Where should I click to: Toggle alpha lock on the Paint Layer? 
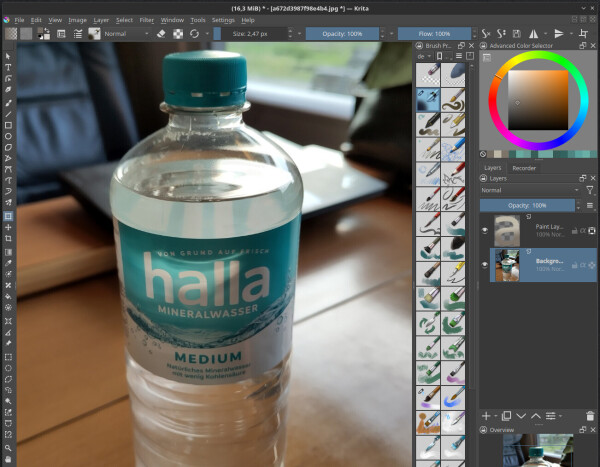[x=583, y=231]
